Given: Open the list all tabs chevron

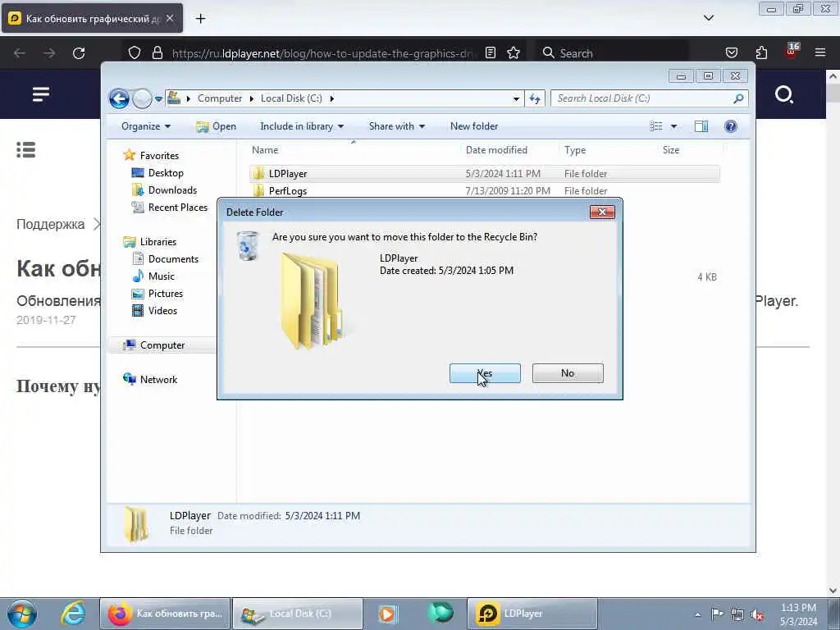Looking at the screenshot, I should pos(708,18).
